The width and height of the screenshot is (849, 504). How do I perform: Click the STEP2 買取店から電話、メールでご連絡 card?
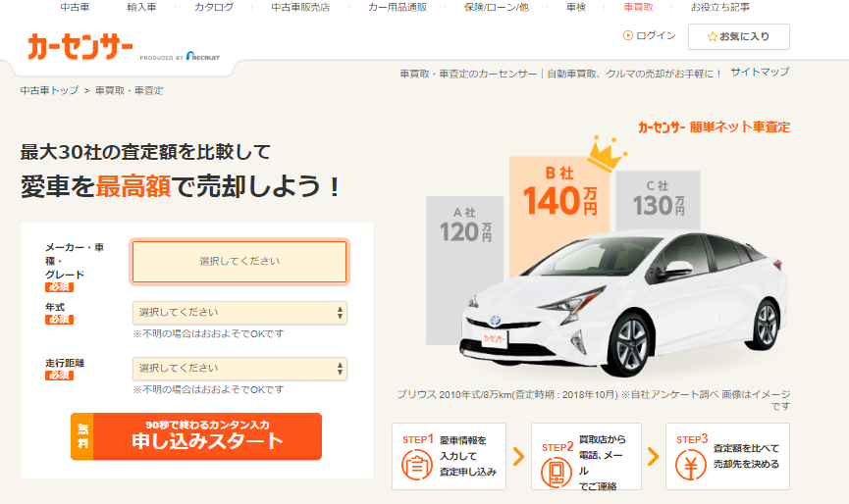(586, 456)
